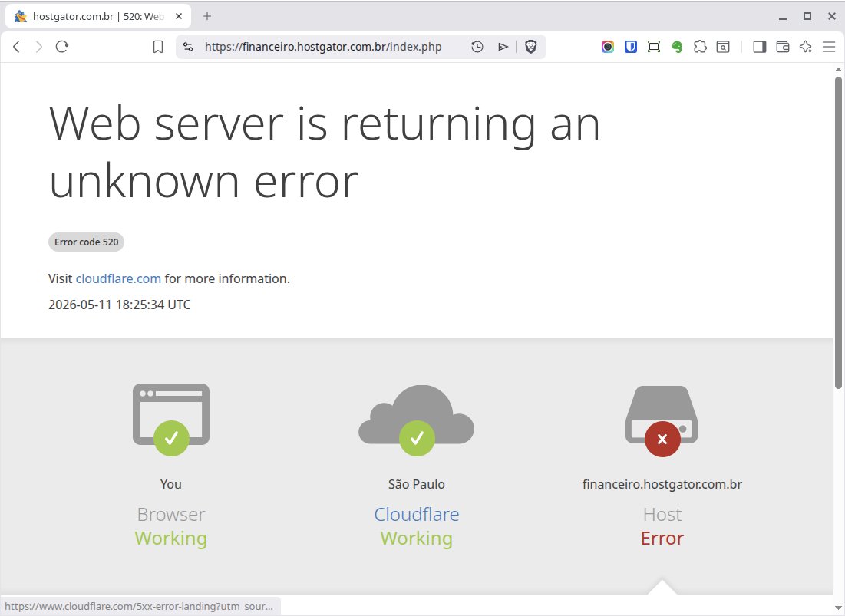Viewport: 845px width, 616px height.
Task: Click the Browser label under You
Action: click(x=171, y=514)
